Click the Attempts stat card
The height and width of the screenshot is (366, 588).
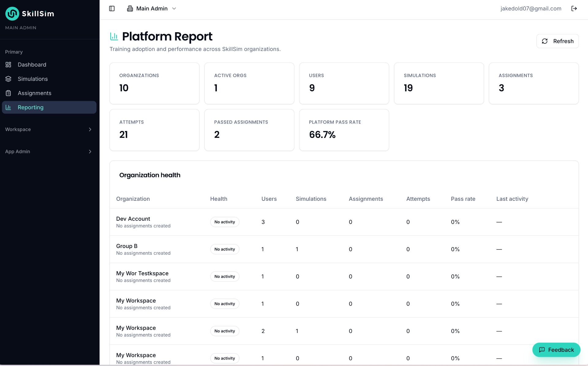[154, 130]
